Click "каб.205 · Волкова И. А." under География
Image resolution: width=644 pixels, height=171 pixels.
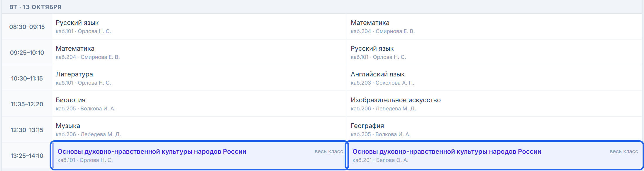pos(381,134)
